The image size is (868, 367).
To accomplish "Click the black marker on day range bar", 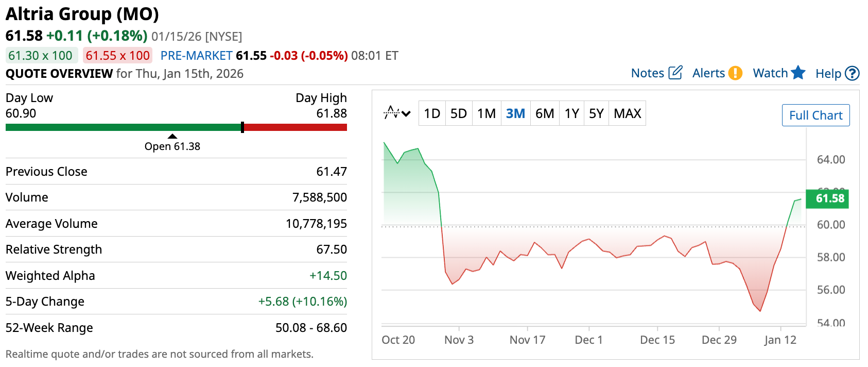I will coord(242,127).
